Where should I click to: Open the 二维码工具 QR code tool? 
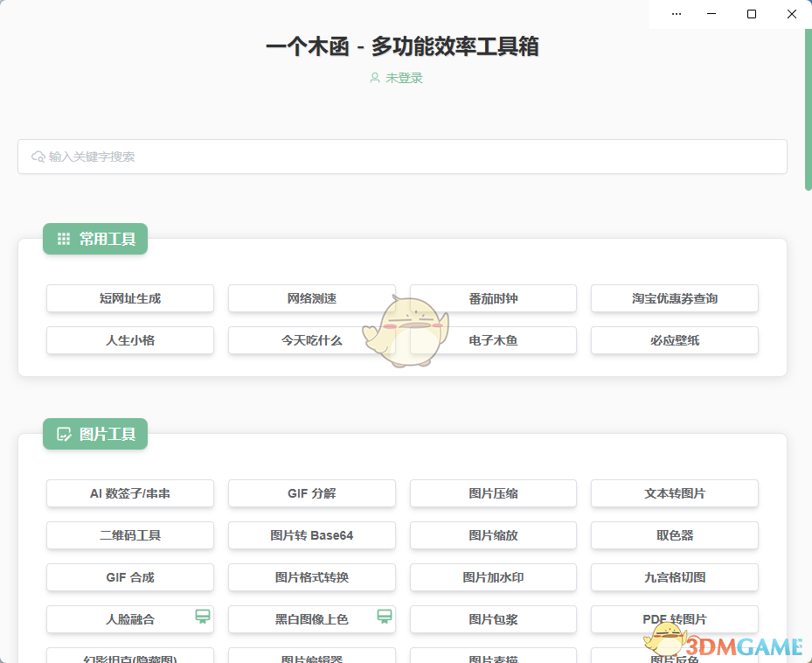[x=129, y=535]
